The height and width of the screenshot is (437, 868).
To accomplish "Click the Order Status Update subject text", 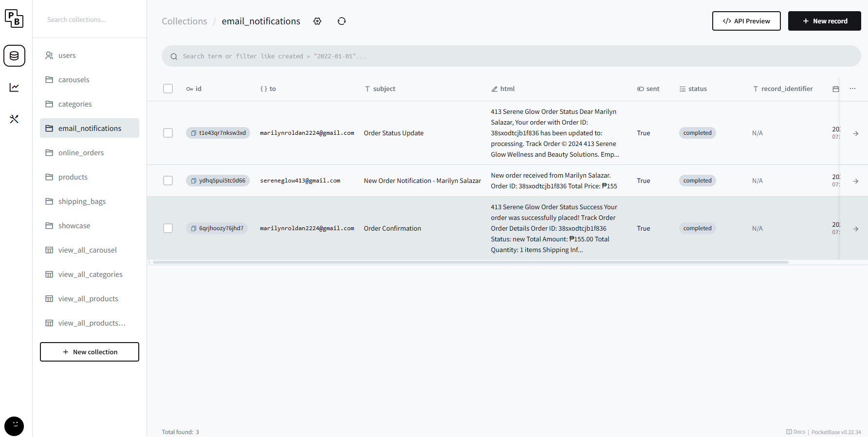I will (394, 133).
